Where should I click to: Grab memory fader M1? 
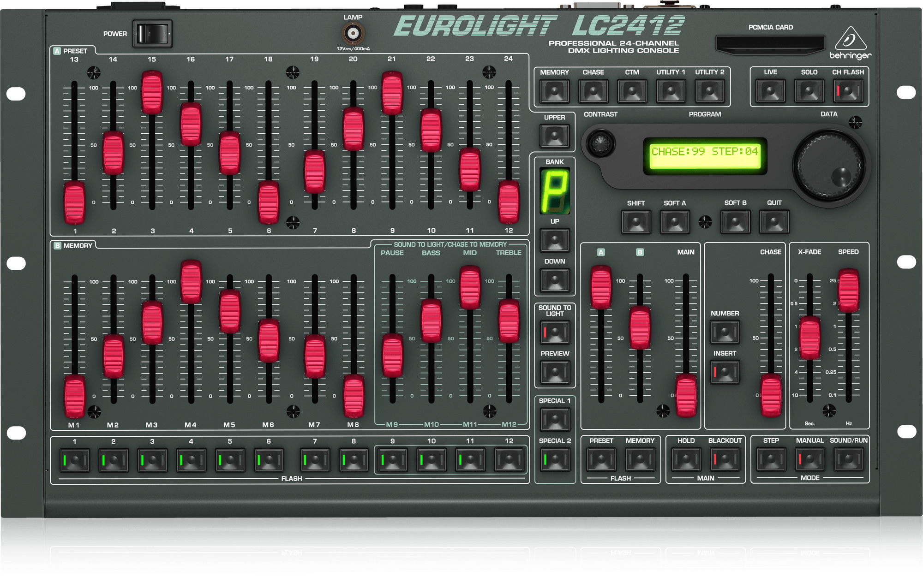pos(74,397)
